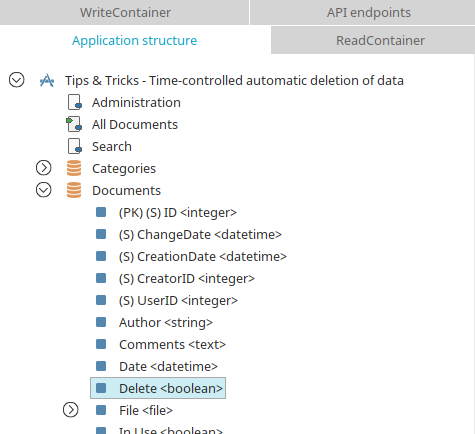475x434 pixels.
Task: Select the (S) ChangeDate <datetime> field
Action: tap(200, 235)
